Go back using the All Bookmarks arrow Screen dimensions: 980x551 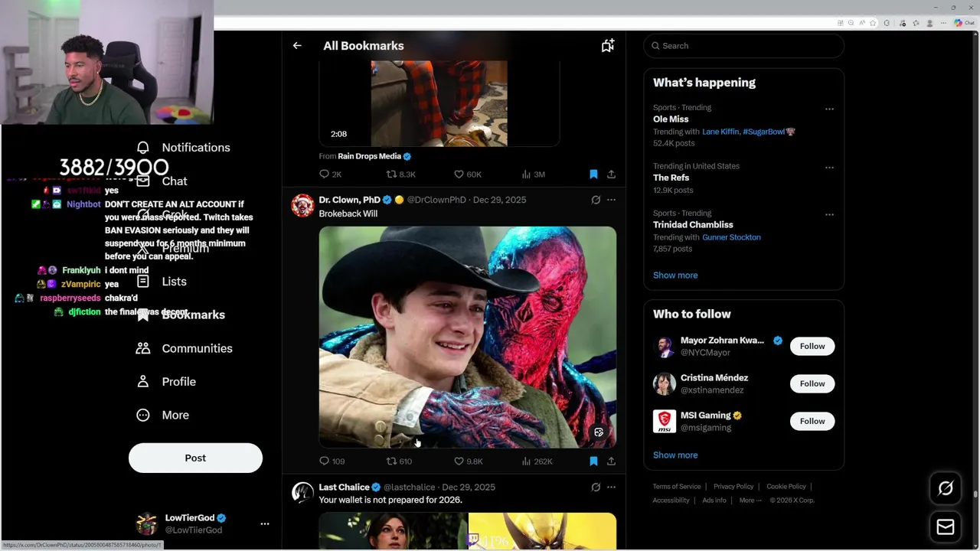[297, 46]
